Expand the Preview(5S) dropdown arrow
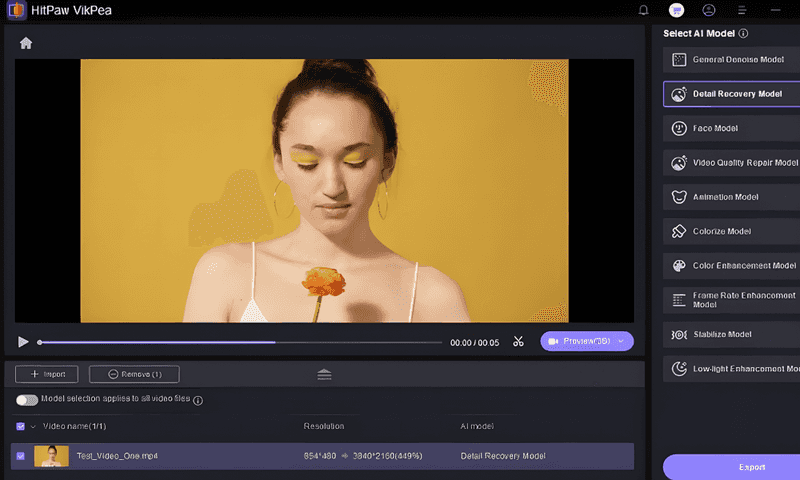 tap(621, 341)
